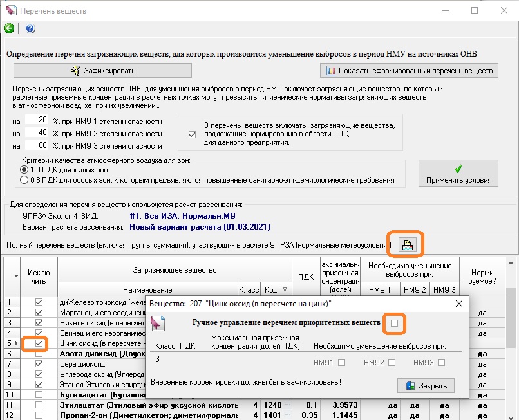519x420 pixels.
Task: Select 0.8 ПДК для особых зон option
Action: click(24, 180)
